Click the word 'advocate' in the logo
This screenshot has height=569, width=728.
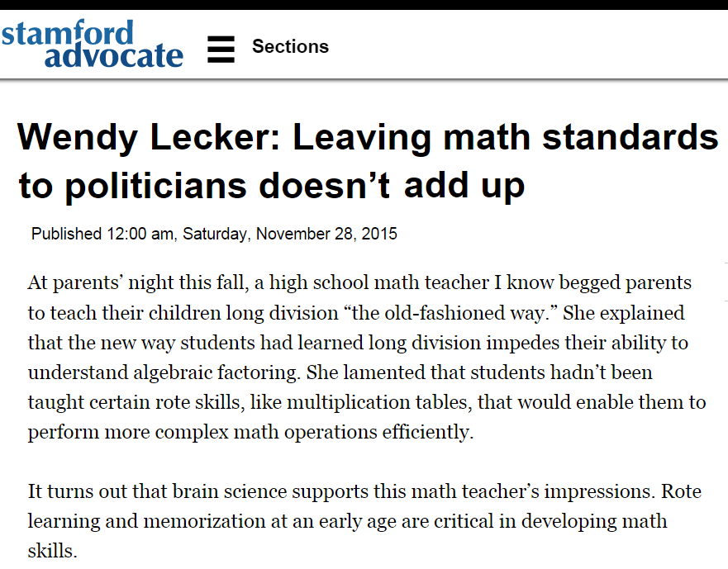coord(114,55)
